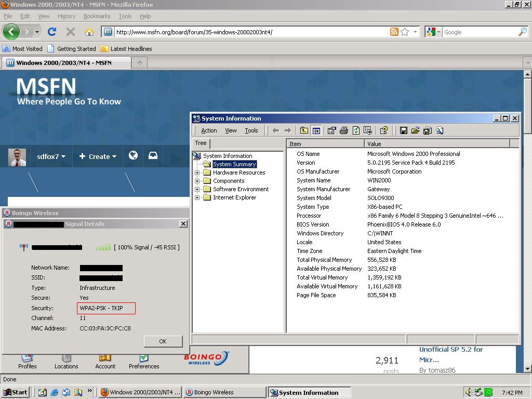Click the Export List icon in System Information
532x399 pixels.
coord(368,130)
